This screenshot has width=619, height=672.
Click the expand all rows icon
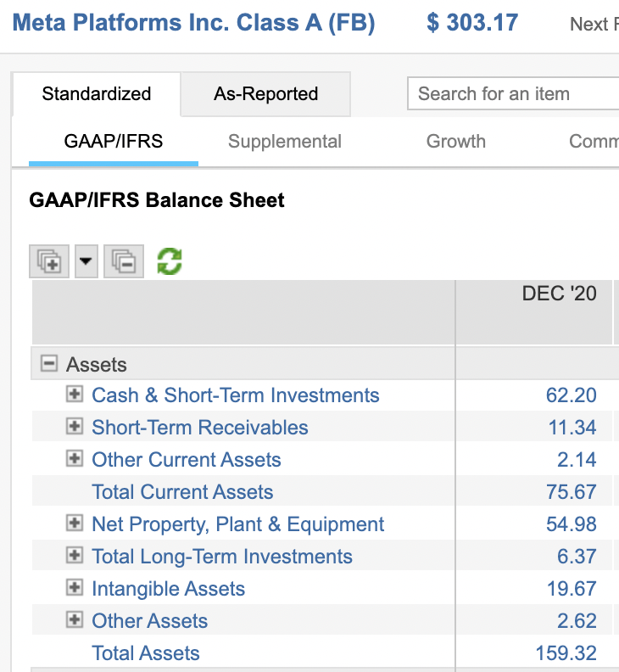point(49,261)
